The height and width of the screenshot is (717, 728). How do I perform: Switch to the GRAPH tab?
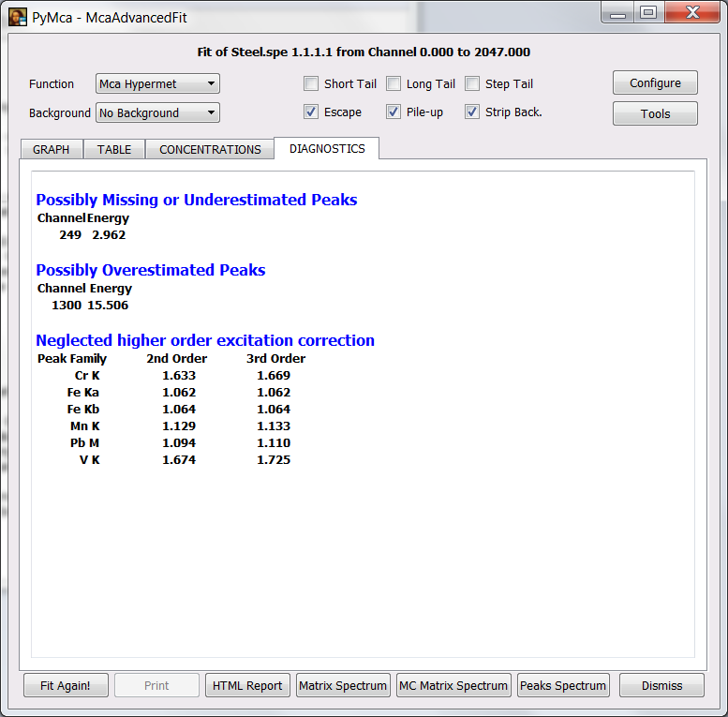click(52, 150)
